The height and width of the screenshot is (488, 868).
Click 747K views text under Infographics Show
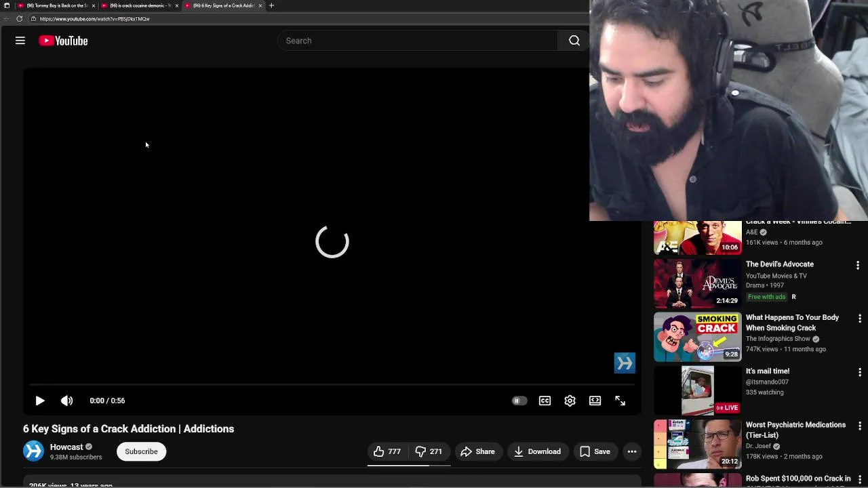[x=762, y=349]
